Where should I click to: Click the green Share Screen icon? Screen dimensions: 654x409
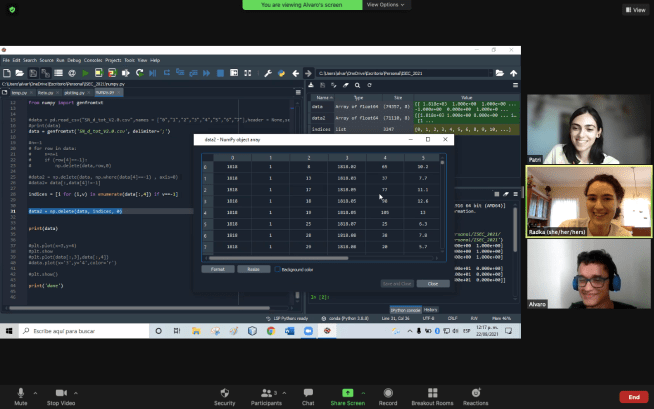click(x=347, y=392)
